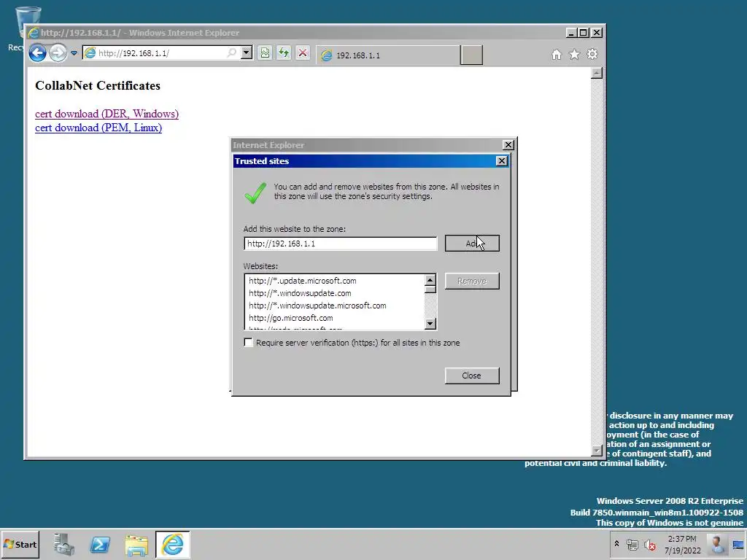Image resolution: width=747 pixels, height=560 pixels.
Task: Click Internet Explorer taskbar icon
Action: tap(172, 544)
